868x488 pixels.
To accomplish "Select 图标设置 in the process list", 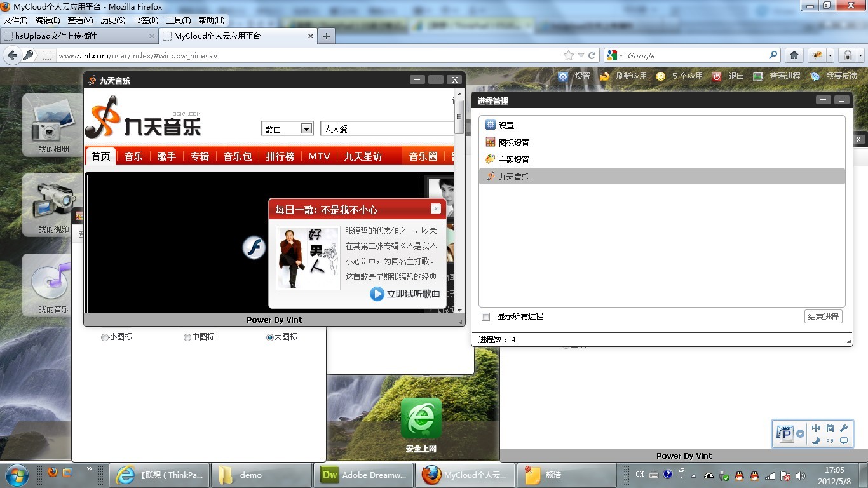I will 662,142.
